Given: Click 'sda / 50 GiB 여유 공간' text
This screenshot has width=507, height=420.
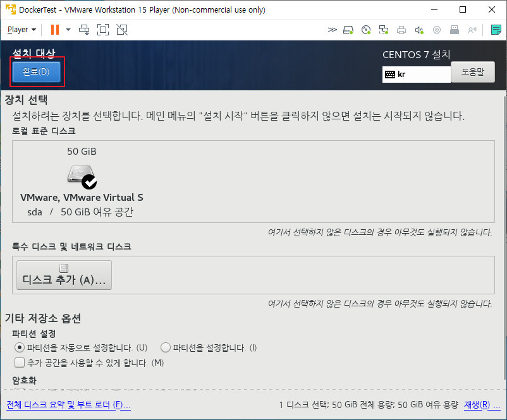Looking at the screenshot, I should pos(80,212).
